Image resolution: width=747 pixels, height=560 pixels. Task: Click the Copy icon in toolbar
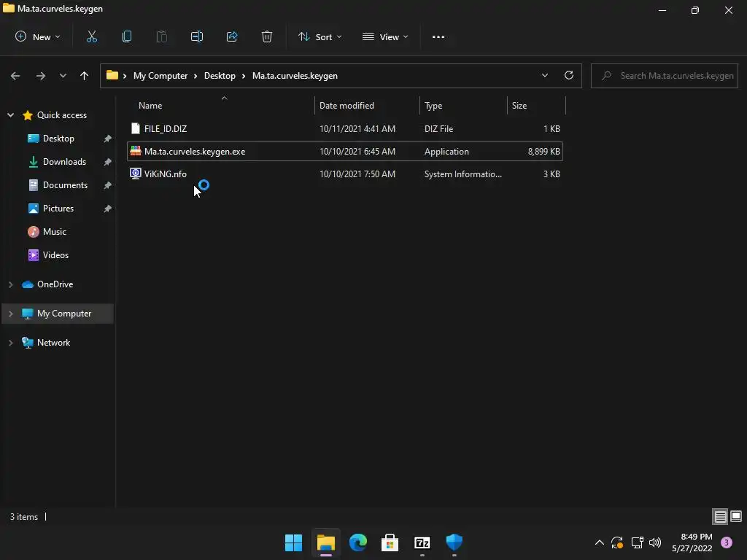(127, 36)
